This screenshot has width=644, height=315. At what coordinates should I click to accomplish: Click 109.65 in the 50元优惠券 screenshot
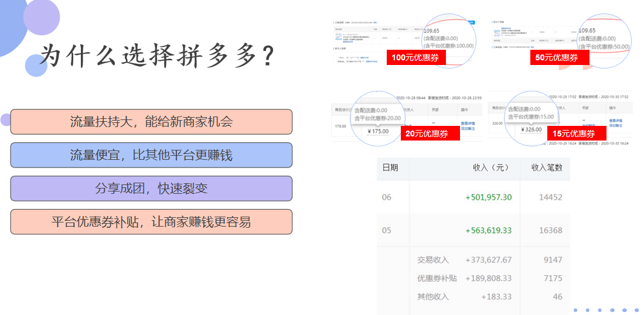(x=587, y=31)
